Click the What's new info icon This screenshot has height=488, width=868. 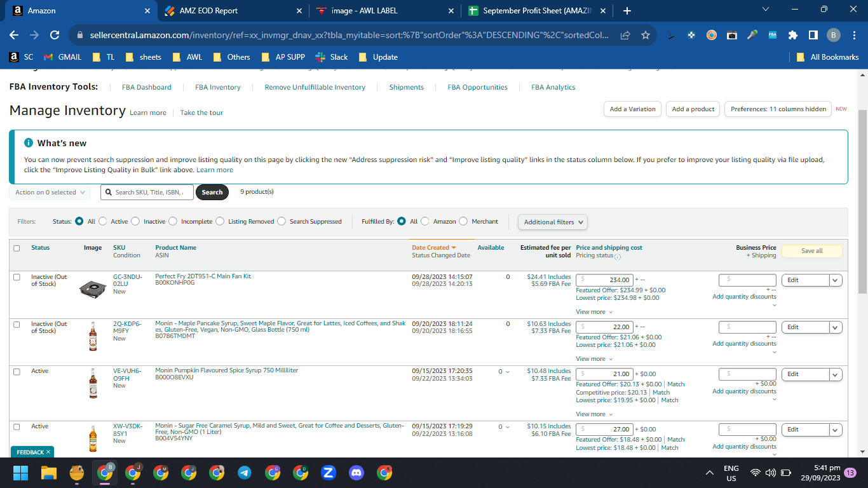pyautogui.click(x=29, y=143)
